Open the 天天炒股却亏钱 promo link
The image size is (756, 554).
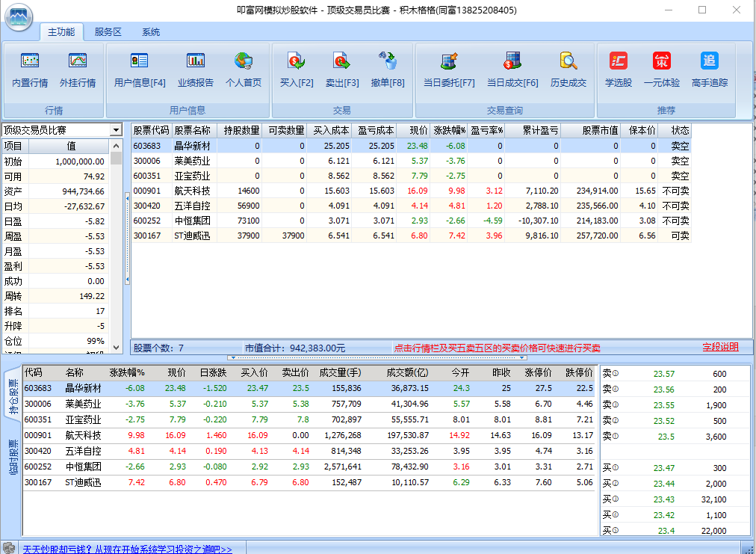point(127,549)
